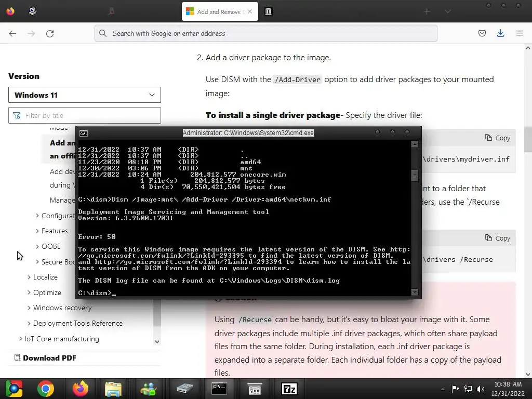Open the Windows 11 version dropdown

(x=85, y=95)
